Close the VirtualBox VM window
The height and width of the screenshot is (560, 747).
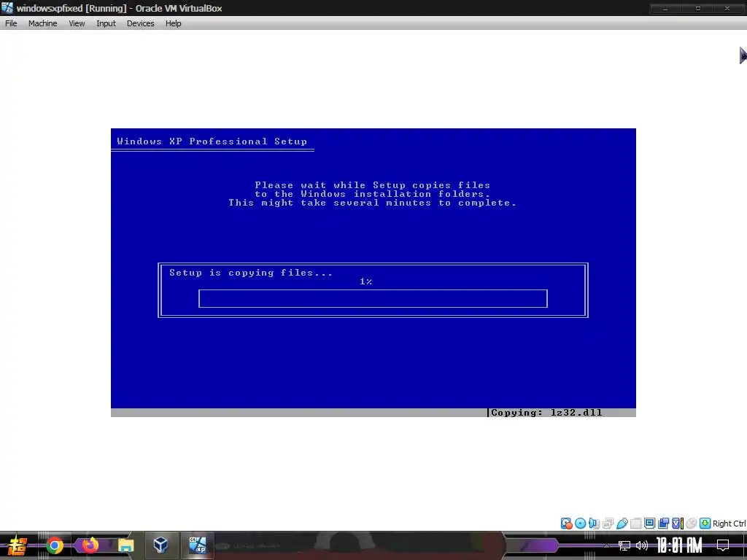[727, 9]
